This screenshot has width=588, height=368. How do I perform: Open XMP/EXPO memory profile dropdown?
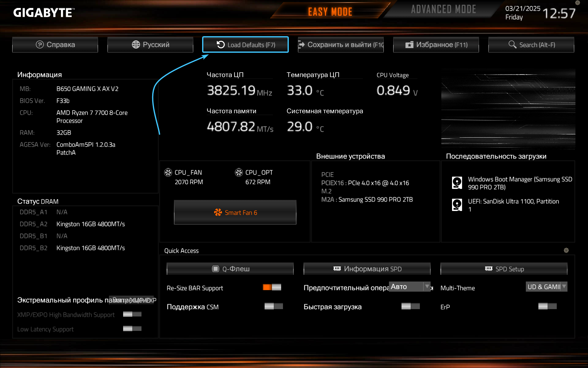point(132,300)
